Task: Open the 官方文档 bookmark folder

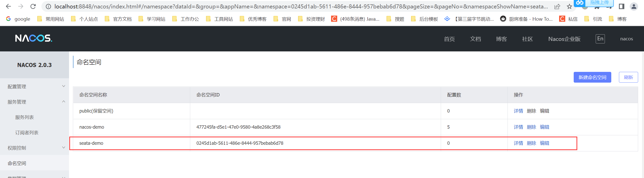Action: click(118, 19)
